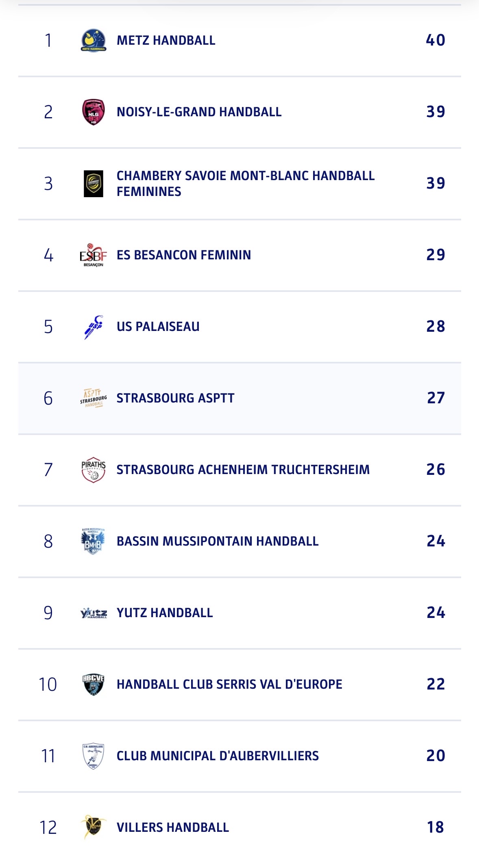The height and width of the screenshot is (868, 479).
Task: Select STRASBOURG ACHENHEIM TRUCHTERSHEIM team name
Action: coord(243,470)
